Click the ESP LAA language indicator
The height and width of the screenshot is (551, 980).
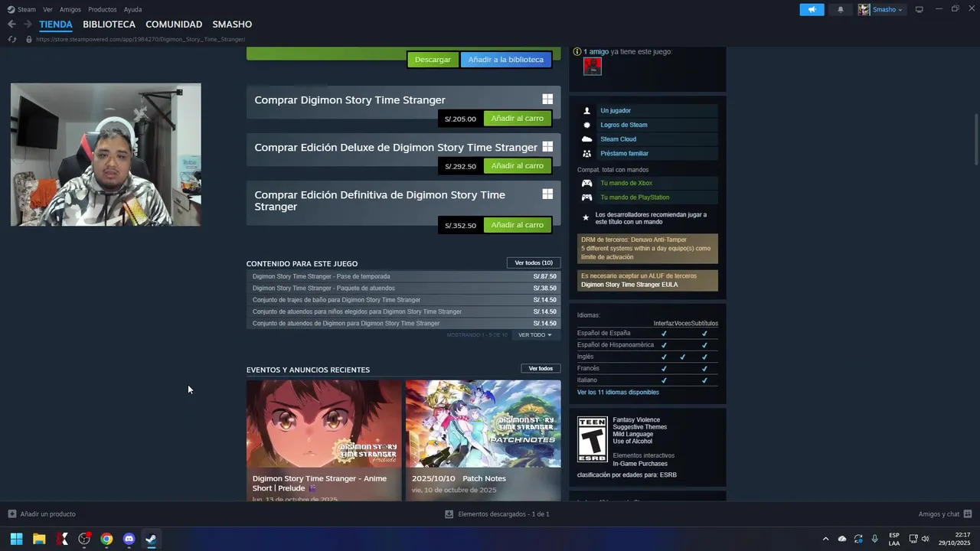(894, 539)
